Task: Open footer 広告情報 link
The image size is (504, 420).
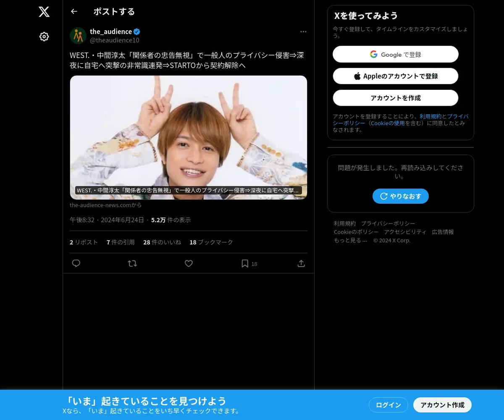Action: 443,232
